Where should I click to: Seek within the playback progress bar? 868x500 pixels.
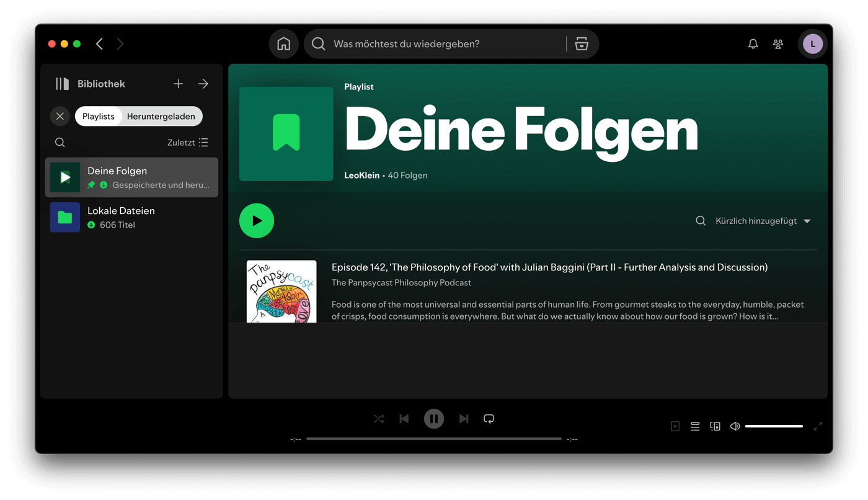click(434, 439)
